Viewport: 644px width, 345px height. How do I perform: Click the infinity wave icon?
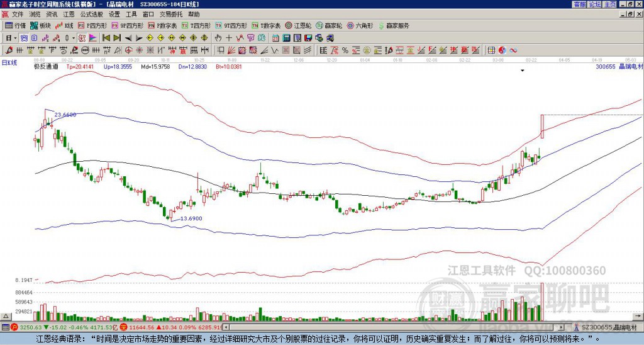513,50
